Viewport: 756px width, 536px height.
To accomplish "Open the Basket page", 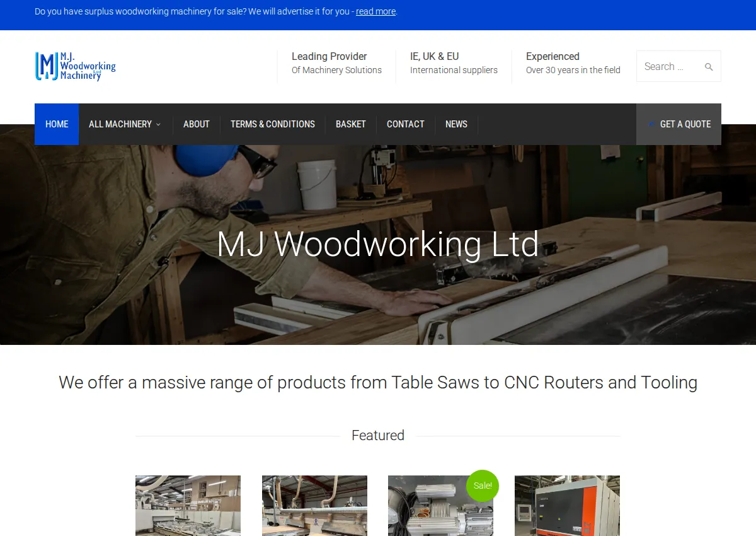I will point(351,124).
